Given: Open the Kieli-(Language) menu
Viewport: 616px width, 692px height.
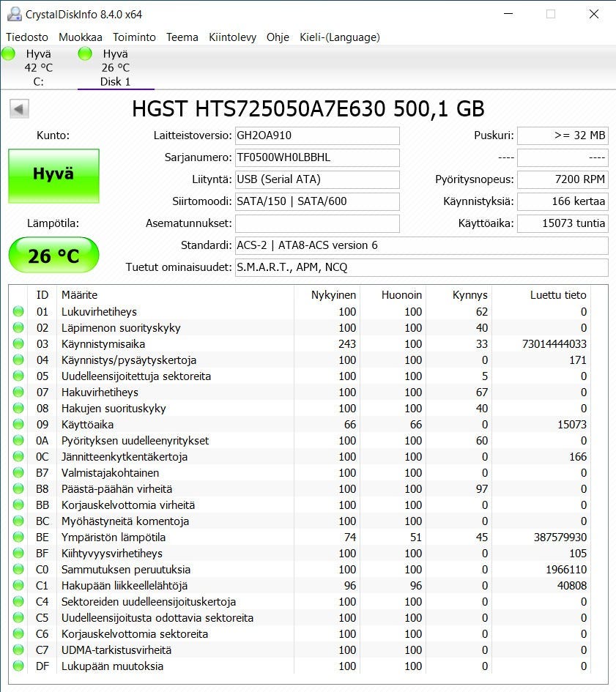Looking at the screenshot, I should [x=339, y=37].
